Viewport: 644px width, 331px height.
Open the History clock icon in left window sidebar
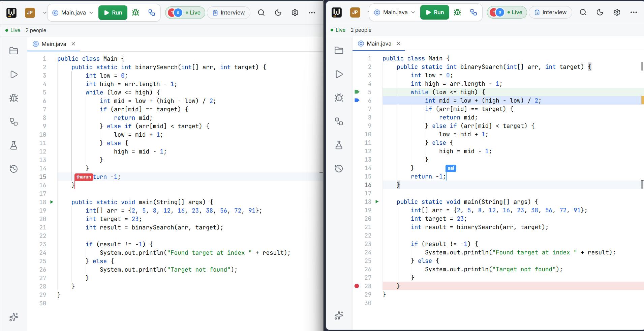point(14,169)
